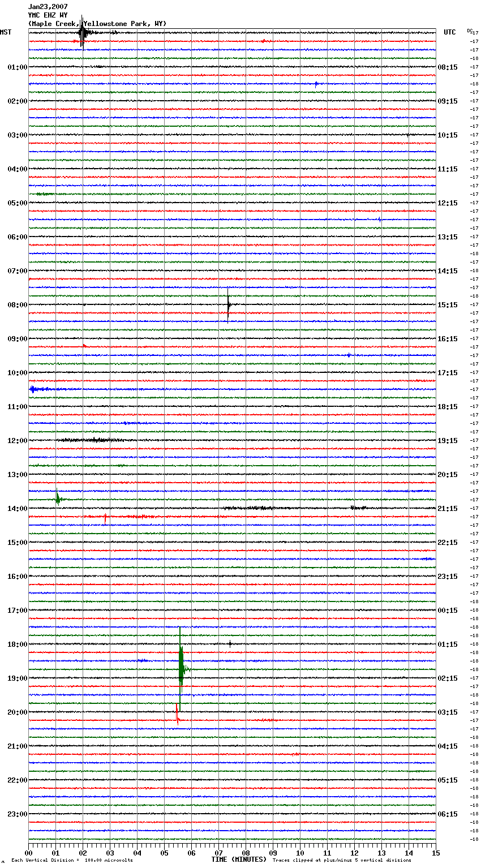Click the 03:15 UTC time label

(x=448, y=712)
